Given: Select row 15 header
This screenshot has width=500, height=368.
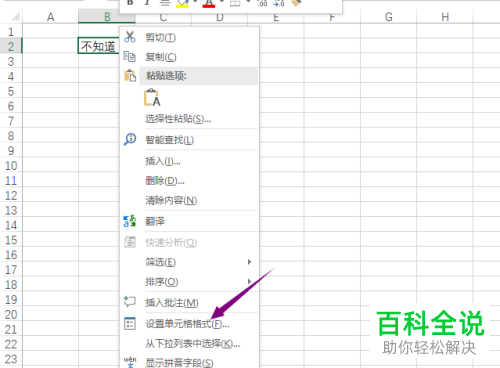Looking at the screenshot, I should point(11,240).
